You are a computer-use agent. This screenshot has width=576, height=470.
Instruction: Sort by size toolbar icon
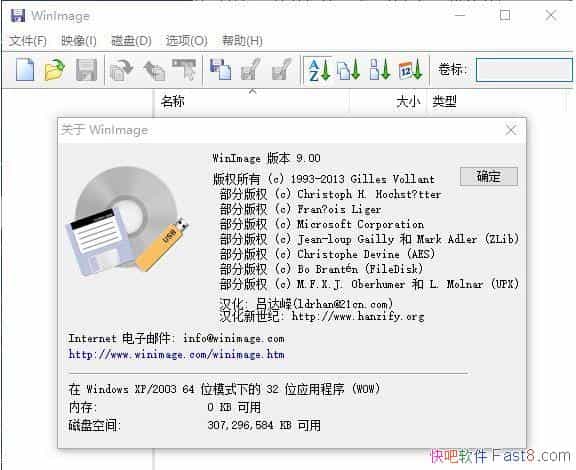379,69
